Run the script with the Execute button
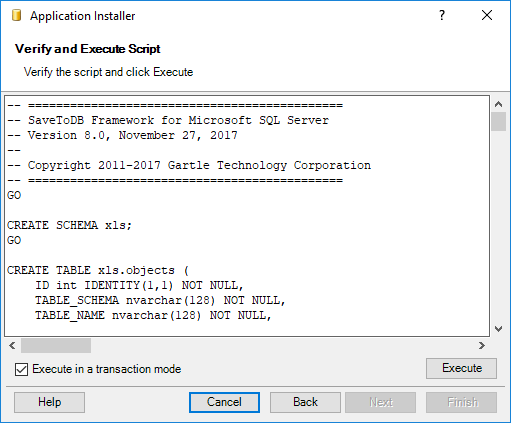Screen dimensions: 511x423 [461, 368]
